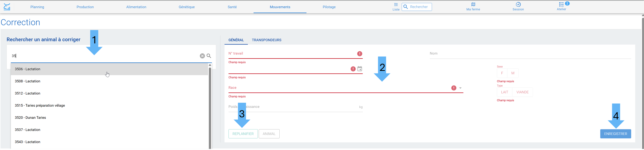Click the app logo icon
Screen dimensions: 644x150
click(7, 7)
